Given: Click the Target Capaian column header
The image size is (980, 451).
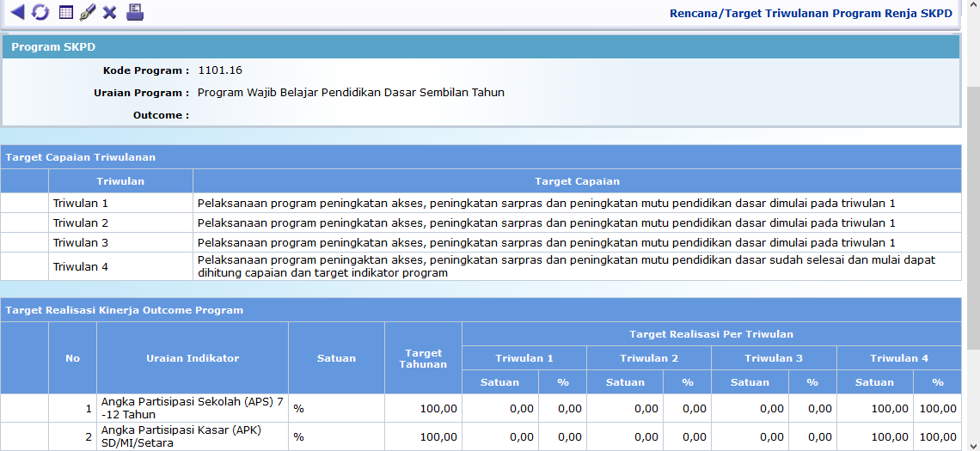Looking at the screenshot, I should coord(577,181).
